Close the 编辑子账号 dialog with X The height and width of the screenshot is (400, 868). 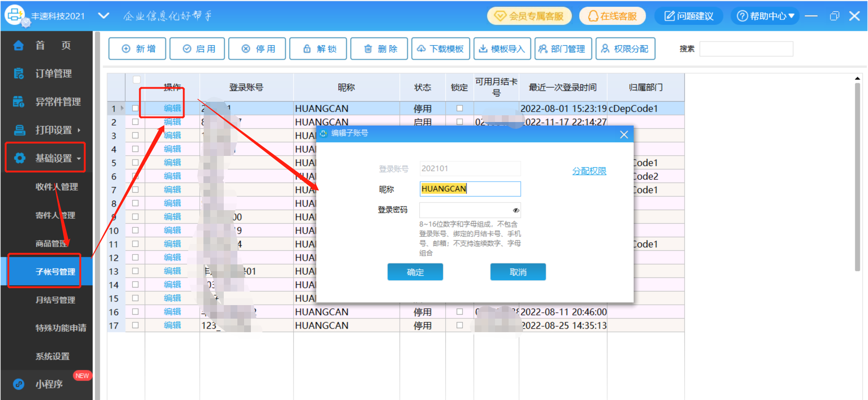coord(624,134)
